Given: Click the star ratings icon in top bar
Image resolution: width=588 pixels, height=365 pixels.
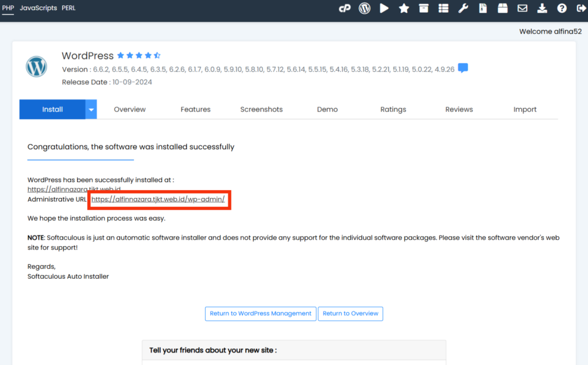Looking at the screenshot, I should pyautogui.click(x=404, y=8).
